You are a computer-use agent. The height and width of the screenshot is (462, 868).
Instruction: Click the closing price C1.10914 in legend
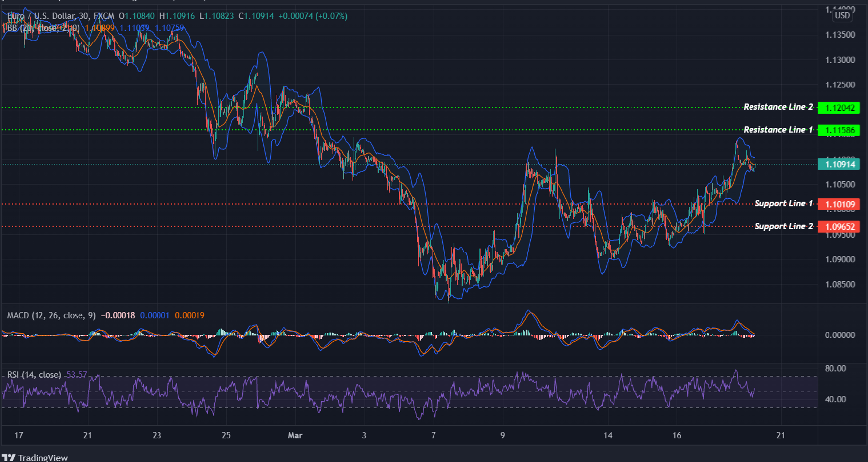pos(256,16)
